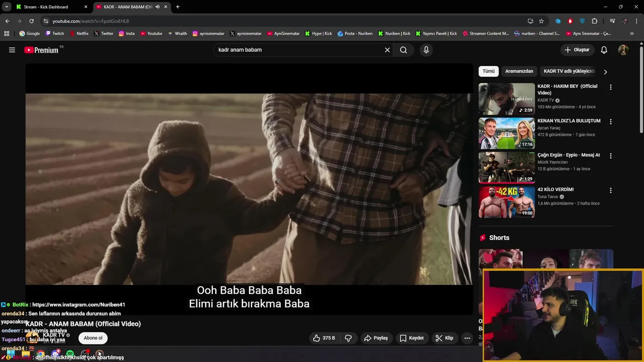Screen dimensions: 644x362
Task: Switch to the Stream - Kick Dashboard tab
Action: (51, 7)
